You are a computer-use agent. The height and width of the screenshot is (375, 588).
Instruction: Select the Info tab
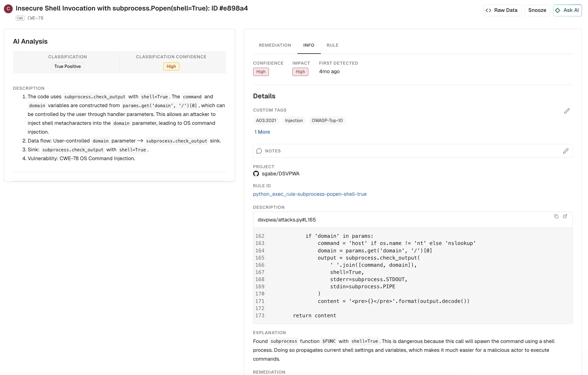pyautogui.click(x=309, y=45)
